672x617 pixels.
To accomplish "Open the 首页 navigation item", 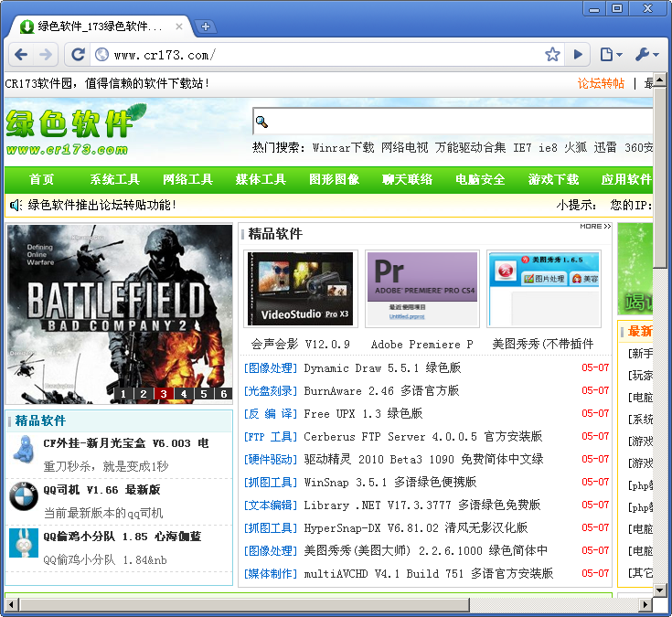I will click(x=41, y=179).
